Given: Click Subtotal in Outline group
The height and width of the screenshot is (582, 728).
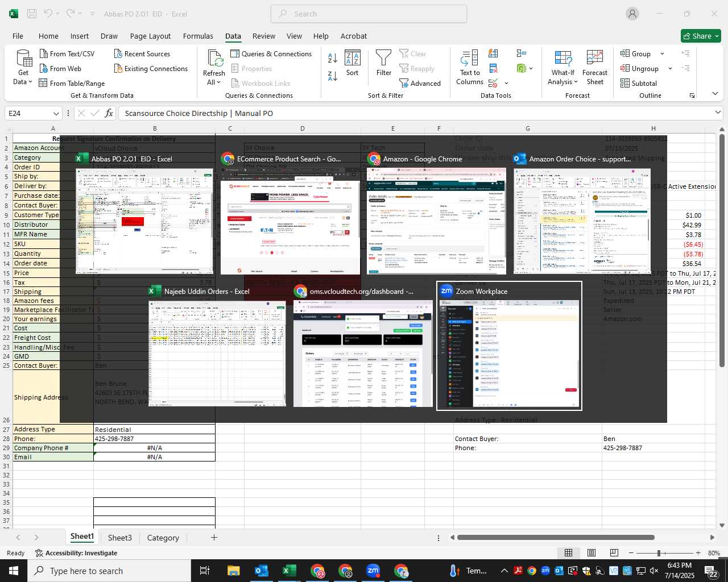Looking at the screenshot, I should [639, 83].
